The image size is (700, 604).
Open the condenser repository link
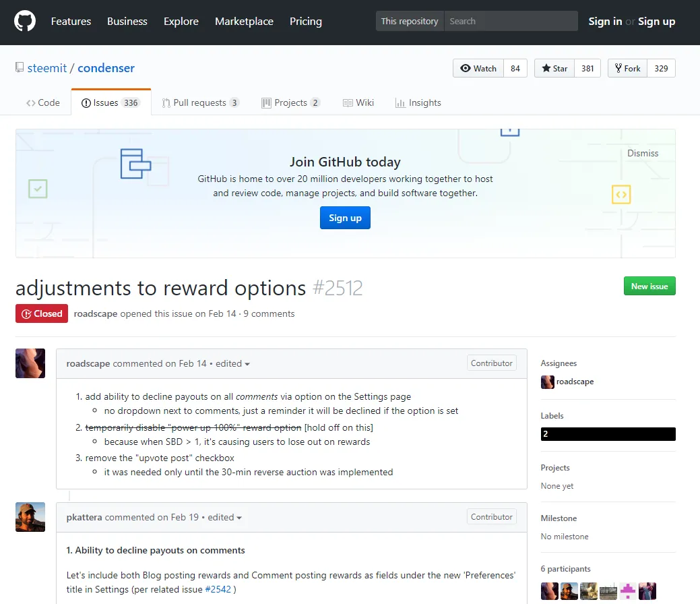point(106,68)
